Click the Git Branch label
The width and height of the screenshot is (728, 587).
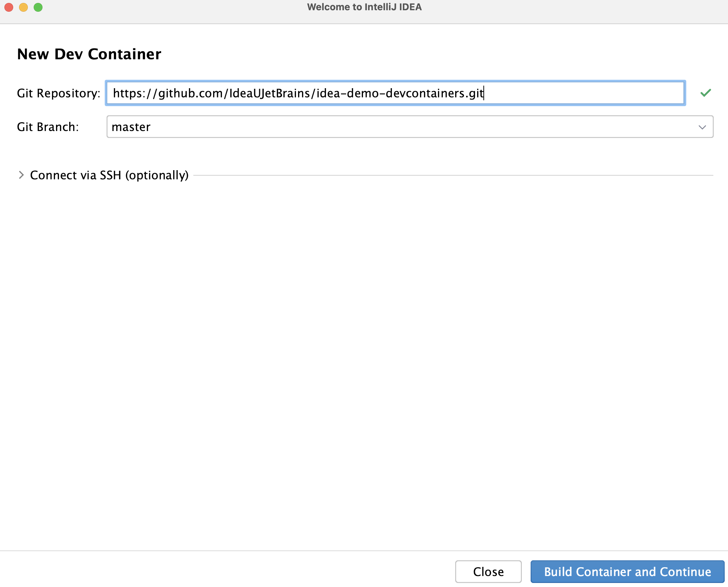click(x=48, y=127)
